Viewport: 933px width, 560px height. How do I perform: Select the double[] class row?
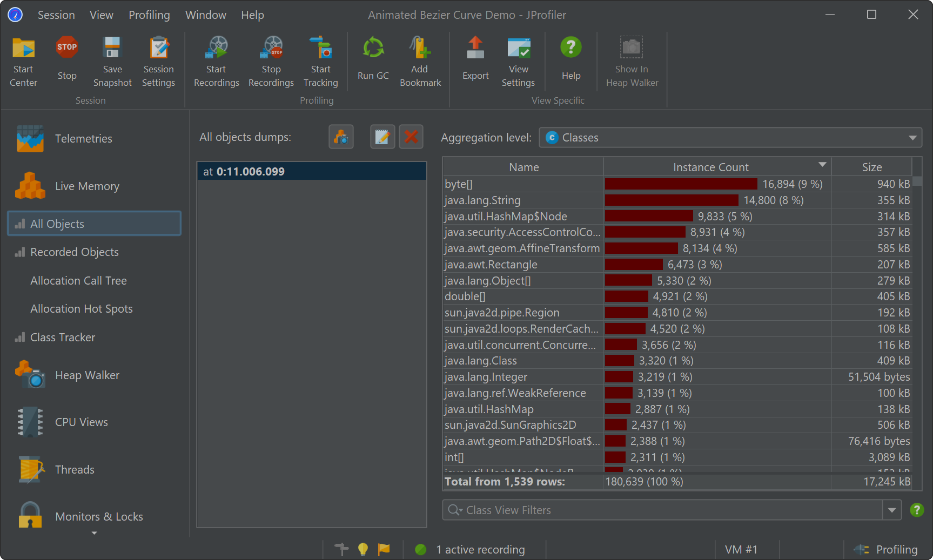point(677,296)
